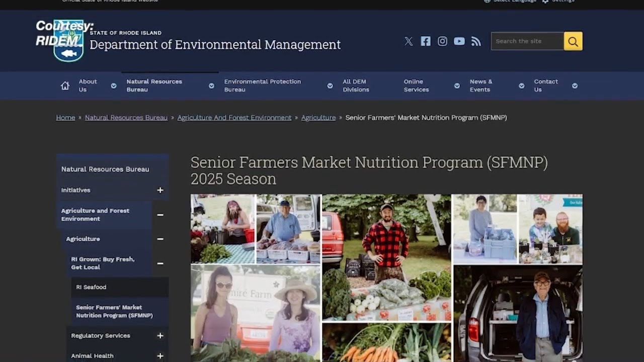This screenshot has width=644, height=362.
Task: Click the current SFMNP breadcrumb text
Action: (x=426, y=118)
